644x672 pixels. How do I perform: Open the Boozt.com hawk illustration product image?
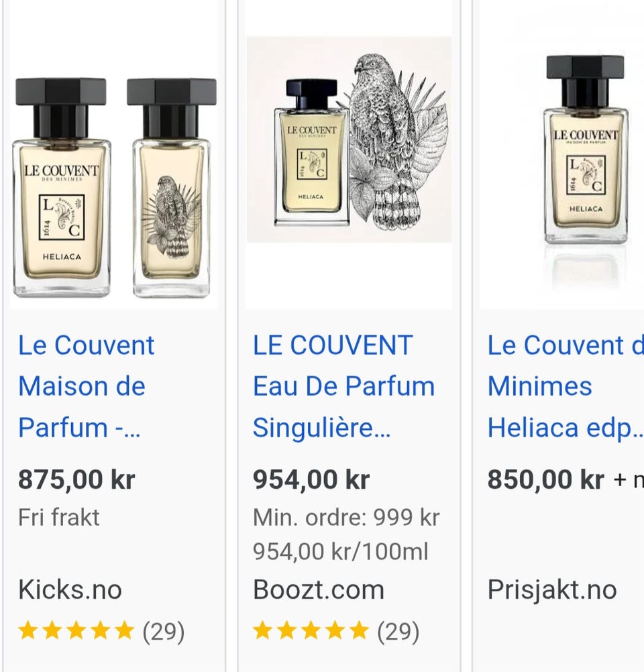coord(349,139)
